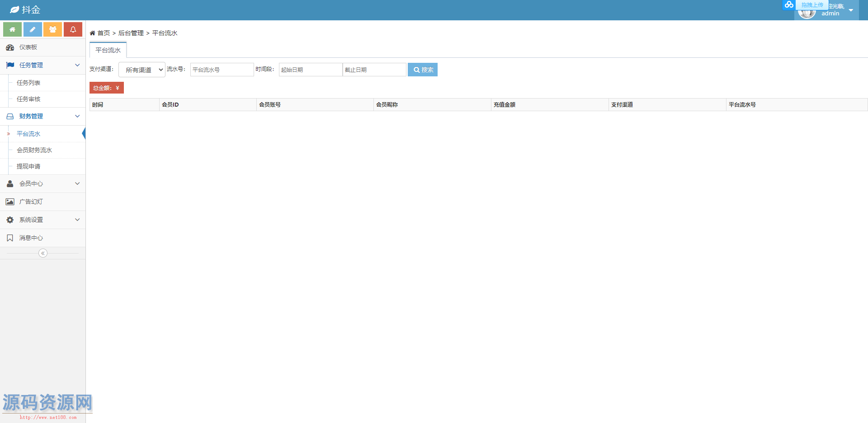Image resolution: width=868 pixels, height=423 pixels.
Task: Click the dashboard gauge icon beside 仪表板
Action: [x=10, y=47]
